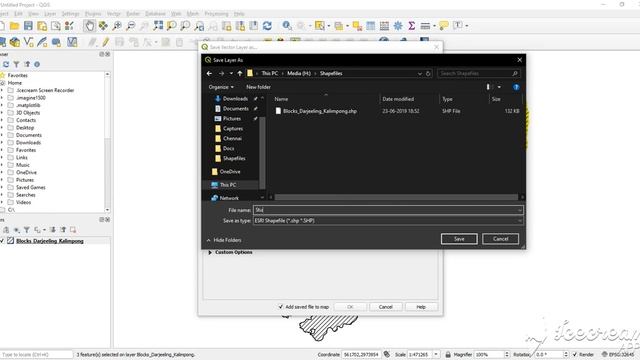Click Shapefiles breadcrumb in address bar
Screen dimensions: 640x360
pos(331,73)
